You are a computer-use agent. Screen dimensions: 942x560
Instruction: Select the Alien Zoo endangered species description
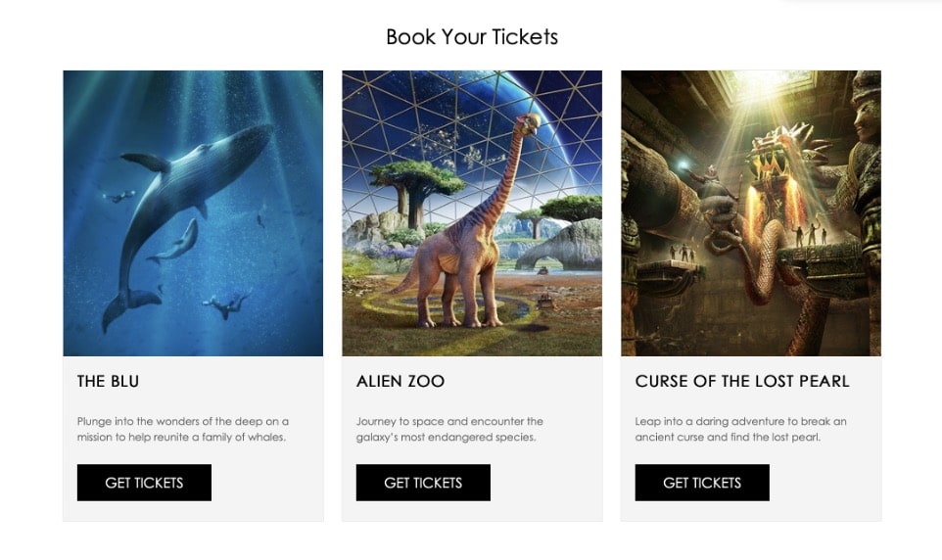coord(449,429)
